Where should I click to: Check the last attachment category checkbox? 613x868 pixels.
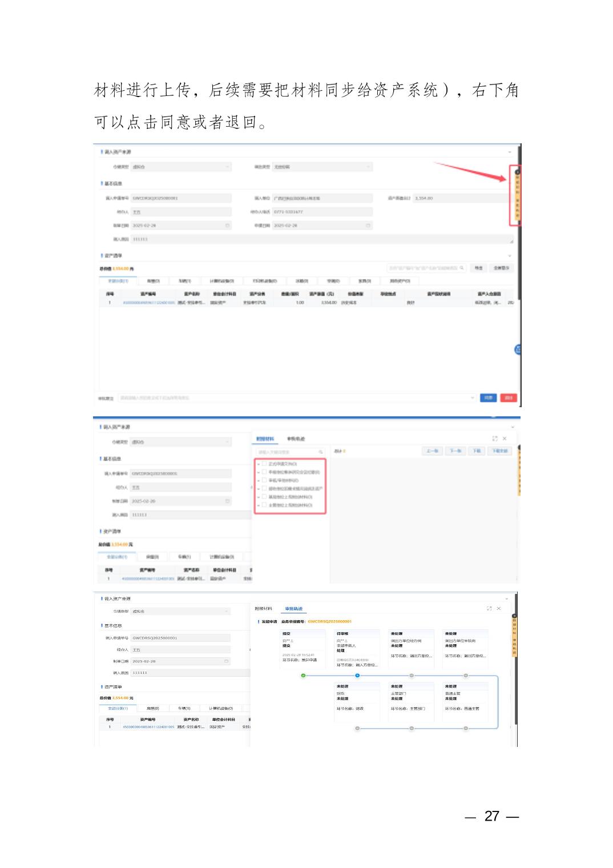(264, 505)
